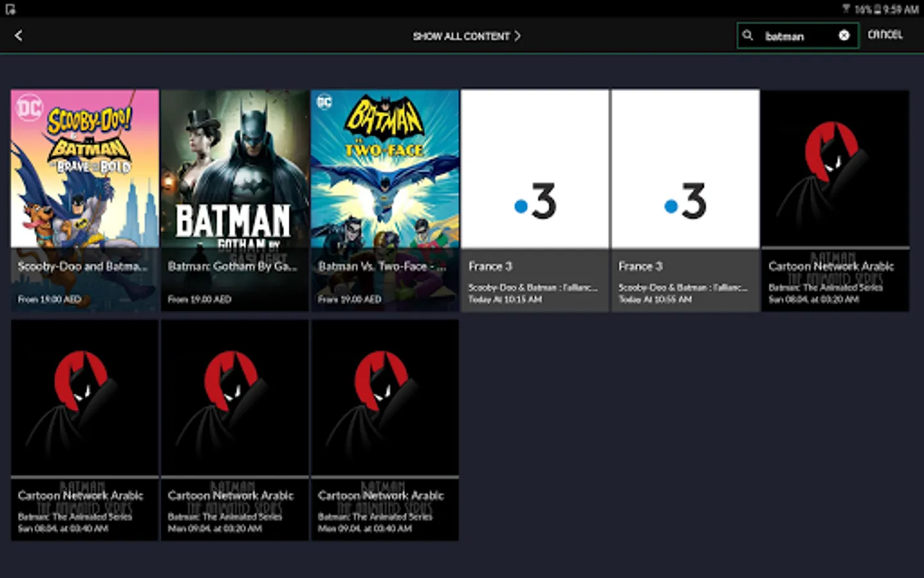Screen dimensions: 924x578
Task: Select the 'Scooby-Doo and Batma...' title
Action: 83,266
